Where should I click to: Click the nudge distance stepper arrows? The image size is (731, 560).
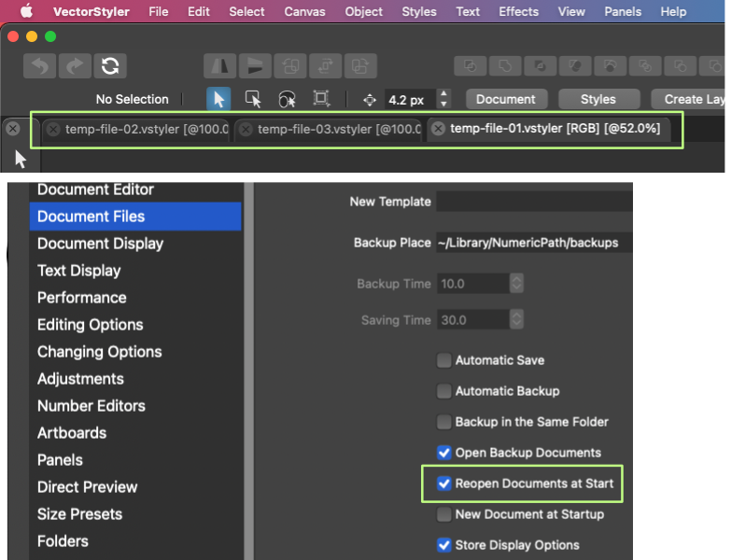coord(444,99)
